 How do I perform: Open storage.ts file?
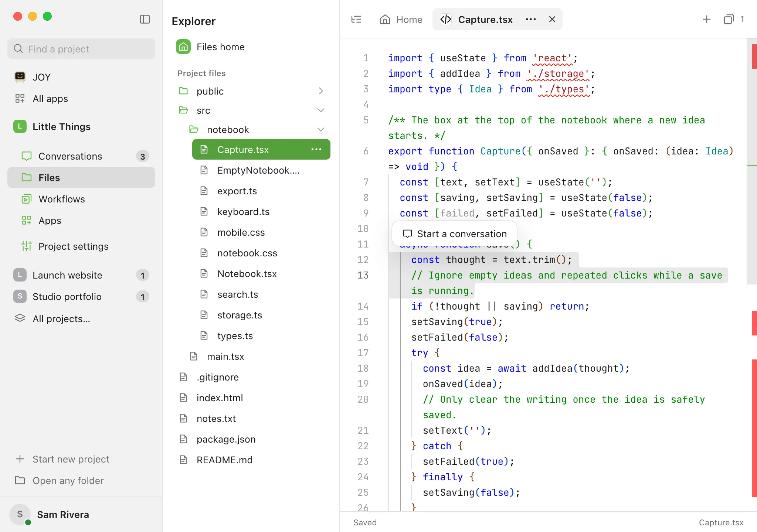point(261,315)
